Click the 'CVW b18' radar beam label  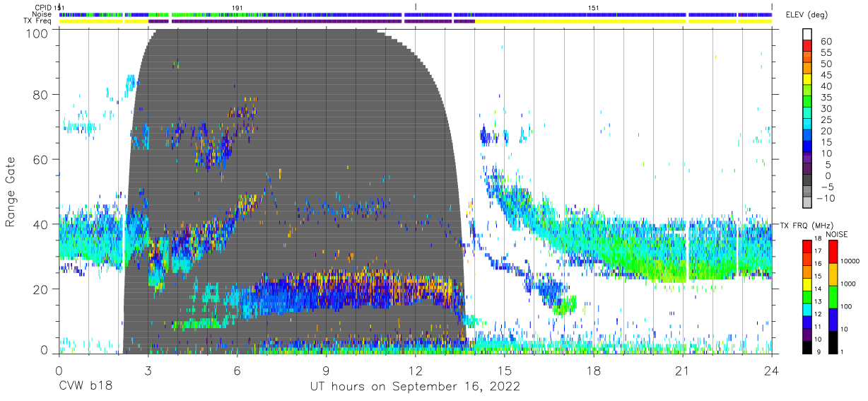(85, 387)
